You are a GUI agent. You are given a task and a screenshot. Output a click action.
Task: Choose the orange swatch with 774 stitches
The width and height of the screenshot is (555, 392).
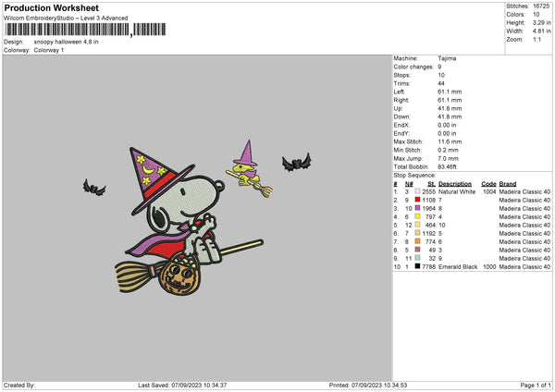418,241
